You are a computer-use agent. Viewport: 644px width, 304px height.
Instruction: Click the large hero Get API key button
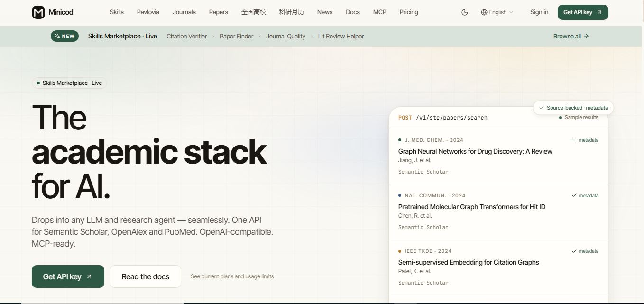68,276
